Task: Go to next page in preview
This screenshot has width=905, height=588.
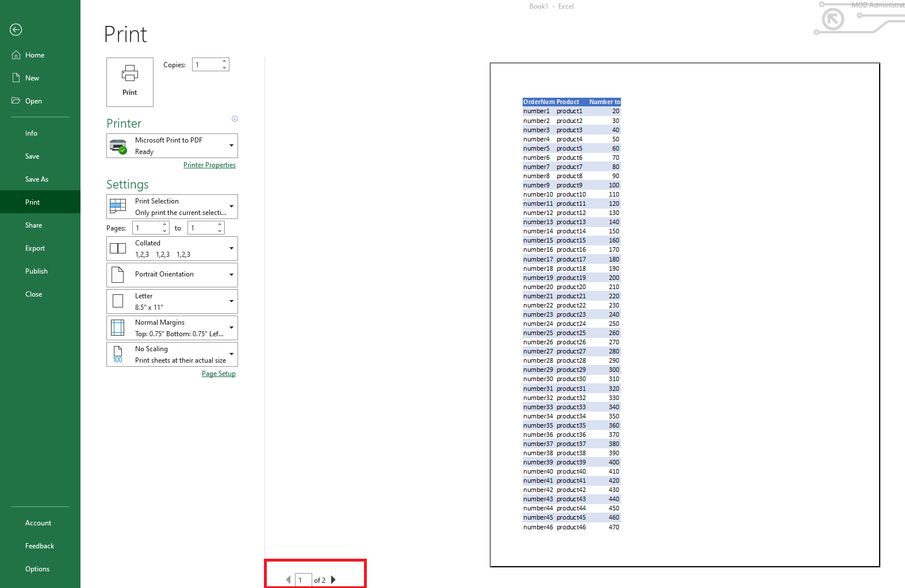Action: (333, 580)
